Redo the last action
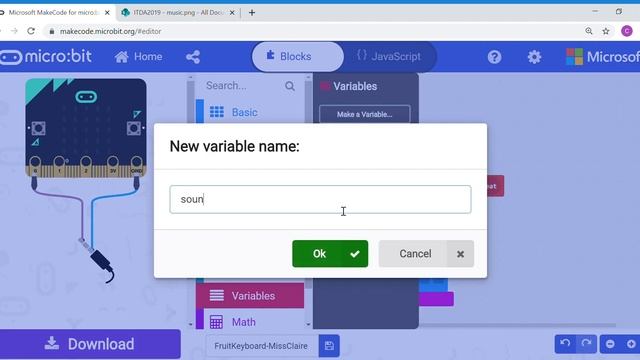 (587, 344)
